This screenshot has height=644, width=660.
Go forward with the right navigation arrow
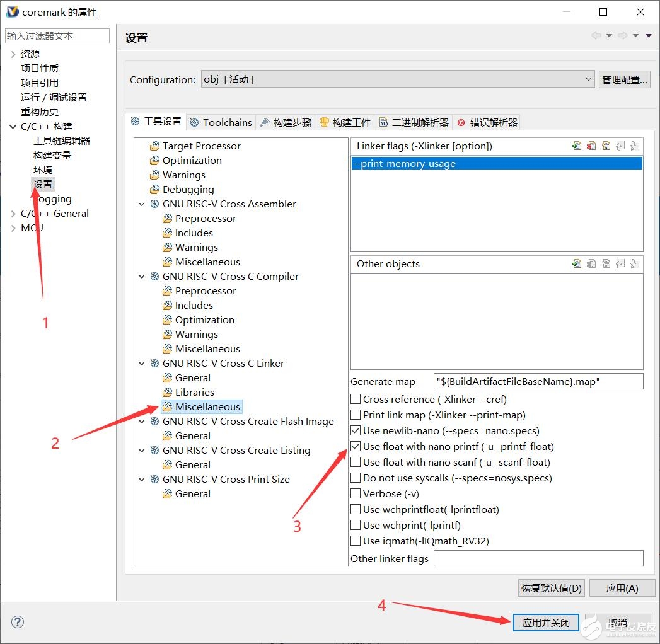[623, 36]
